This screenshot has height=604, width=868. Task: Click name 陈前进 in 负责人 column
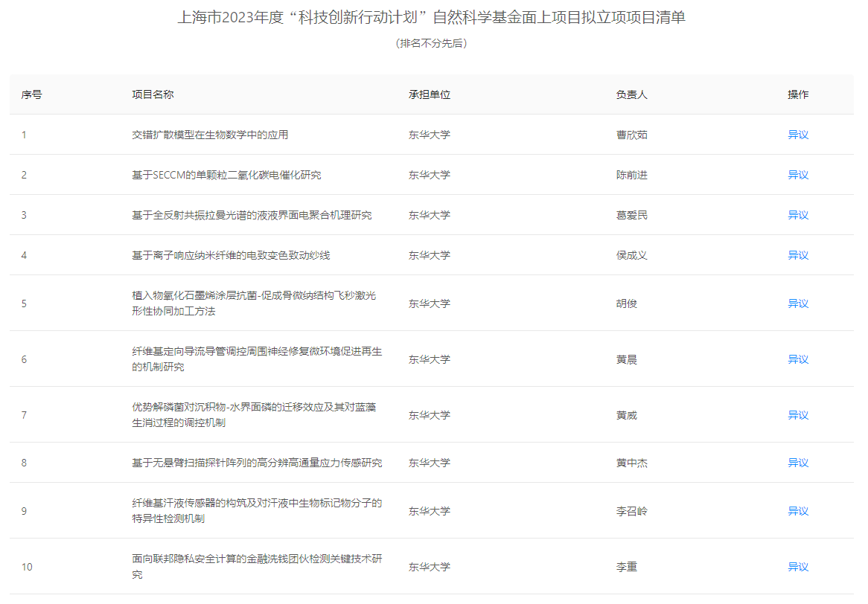pyautogui.click(x=631, y=175)
